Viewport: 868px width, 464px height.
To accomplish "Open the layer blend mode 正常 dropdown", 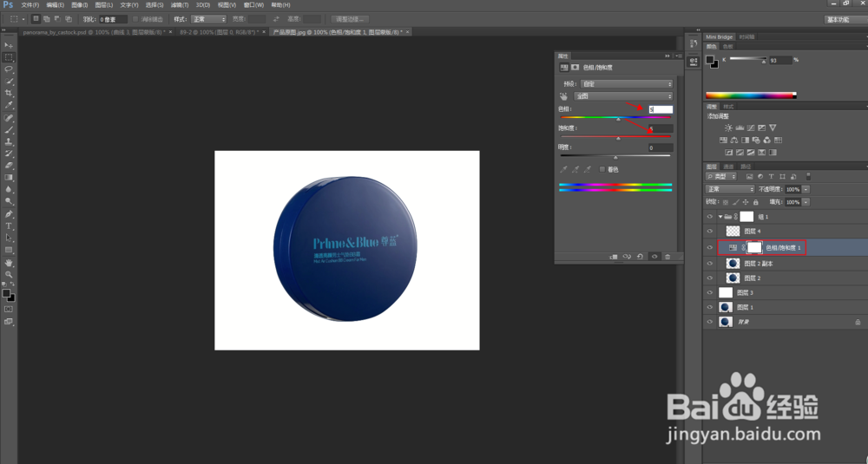I will (x=730, y=189).
